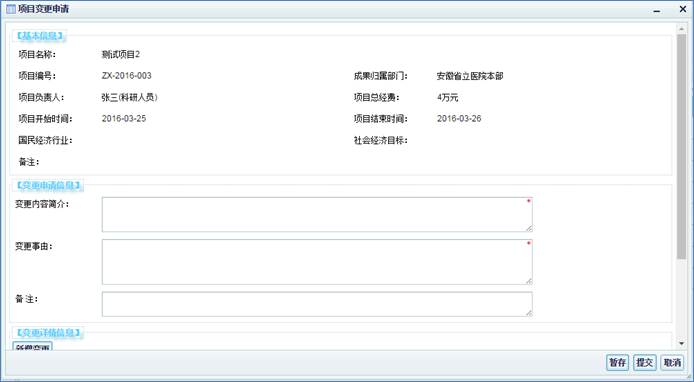Click the scrollbar up arrow
694x382 pixels.
tap(681, 29)
